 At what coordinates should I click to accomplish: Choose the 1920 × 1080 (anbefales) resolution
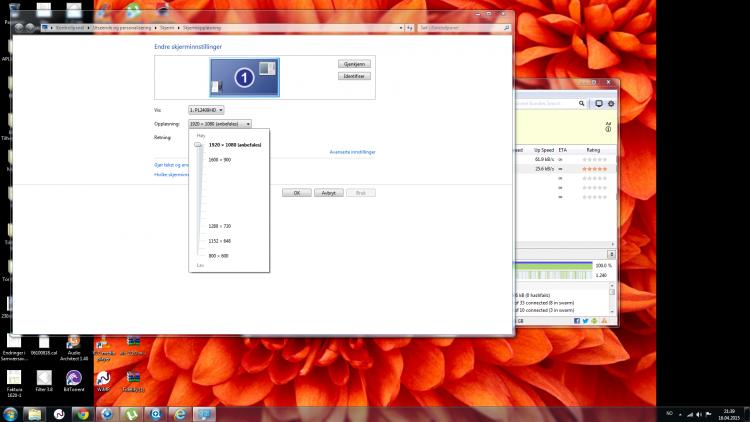coord(235,144)
